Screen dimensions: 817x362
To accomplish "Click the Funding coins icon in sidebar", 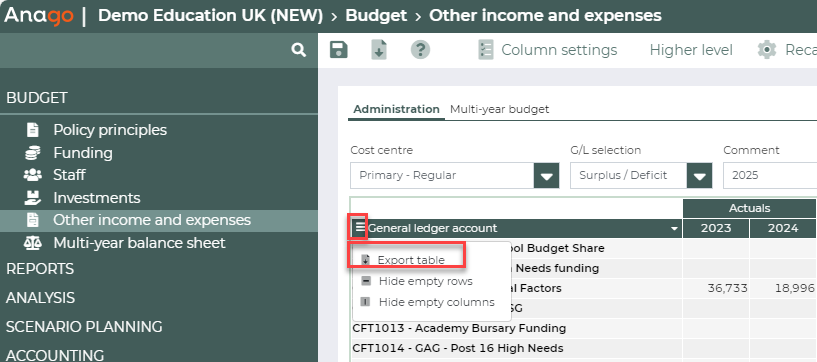I will [32, 153].
